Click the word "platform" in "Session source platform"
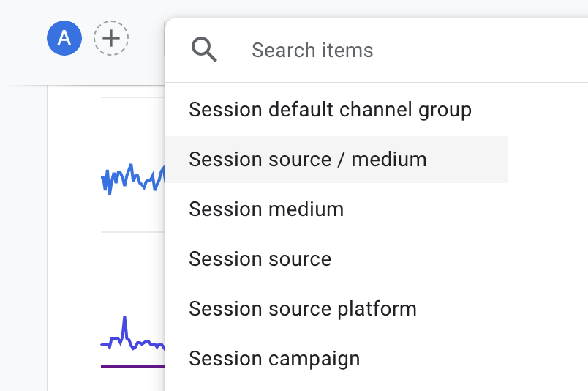 [377, 310]
